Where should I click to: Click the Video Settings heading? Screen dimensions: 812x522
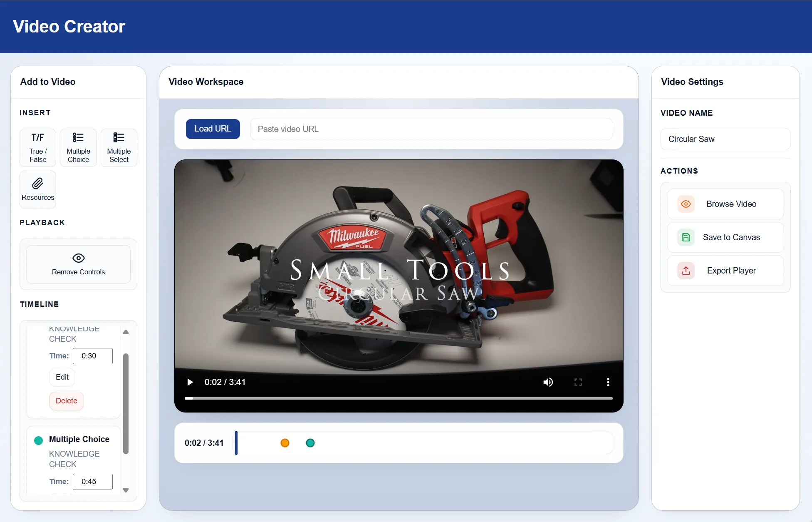pyautogui.click(x=692, y=82)
